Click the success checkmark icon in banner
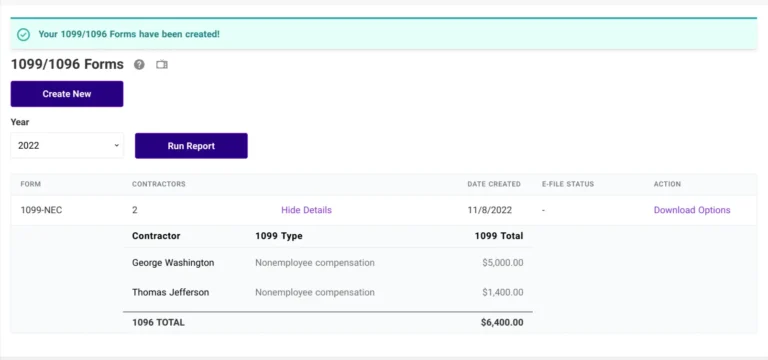Viewport: 768px width, 360px height. tap(24, 35)
